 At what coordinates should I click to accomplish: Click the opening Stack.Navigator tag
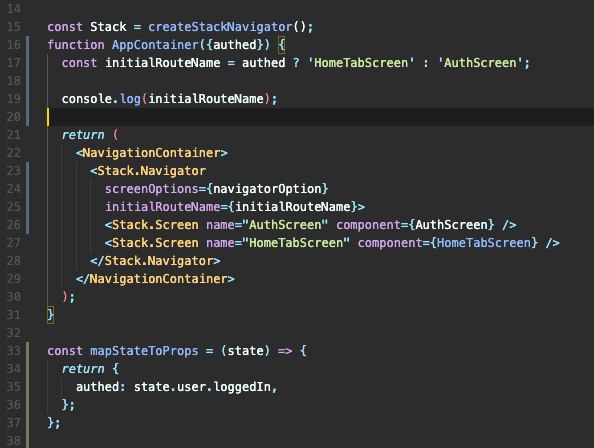point(148,171)
